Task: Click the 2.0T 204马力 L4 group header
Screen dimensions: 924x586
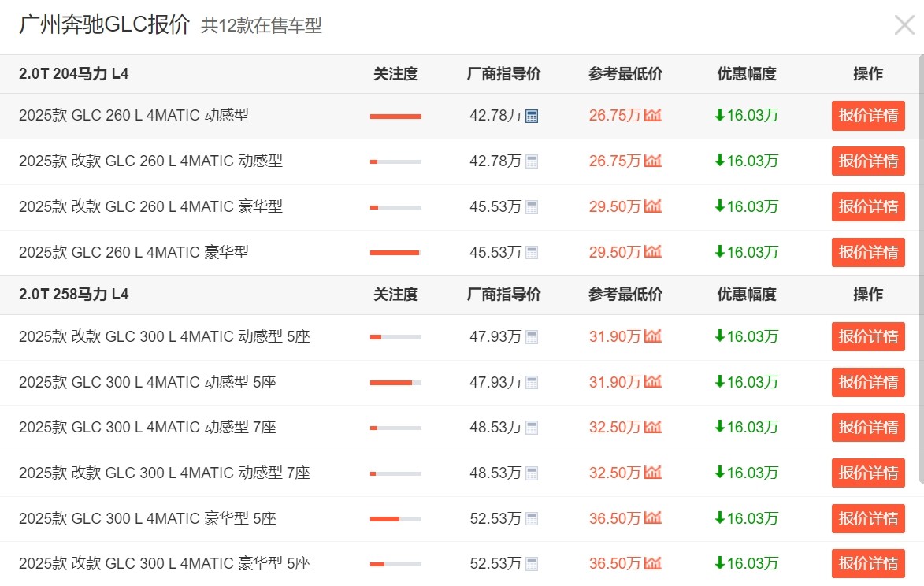Action: coord(74,73)
